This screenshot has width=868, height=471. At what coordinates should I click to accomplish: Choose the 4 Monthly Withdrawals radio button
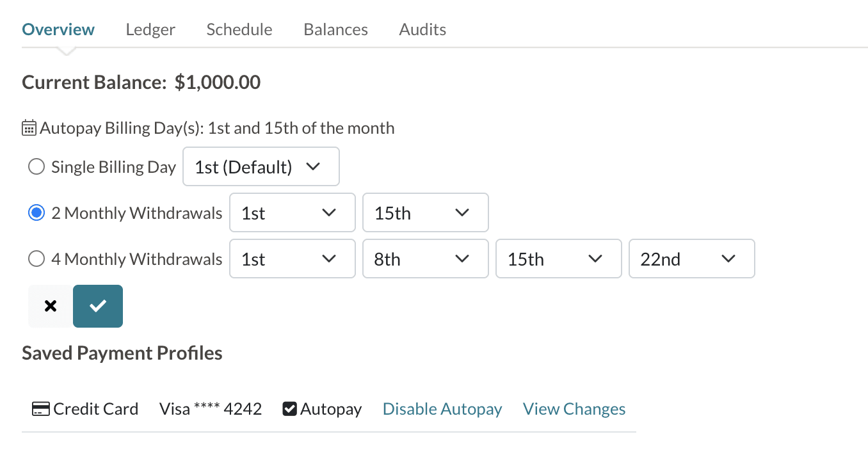click(36, 259)
